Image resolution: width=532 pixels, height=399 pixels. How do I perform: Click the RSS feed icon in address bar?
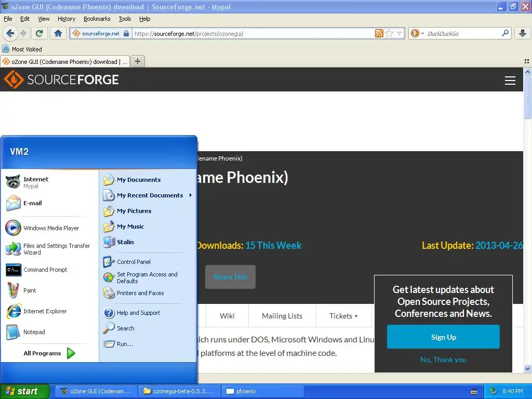click(379, 33)
